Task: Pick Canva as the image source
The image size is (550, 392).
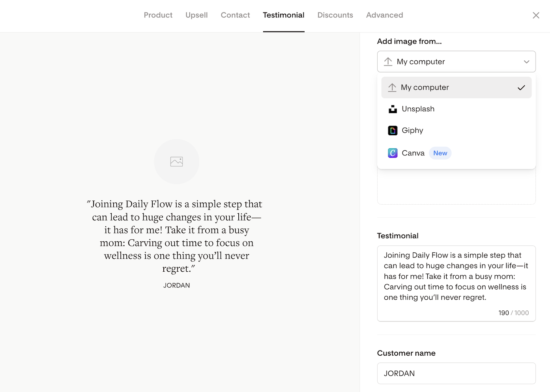Action: (413, 153)
